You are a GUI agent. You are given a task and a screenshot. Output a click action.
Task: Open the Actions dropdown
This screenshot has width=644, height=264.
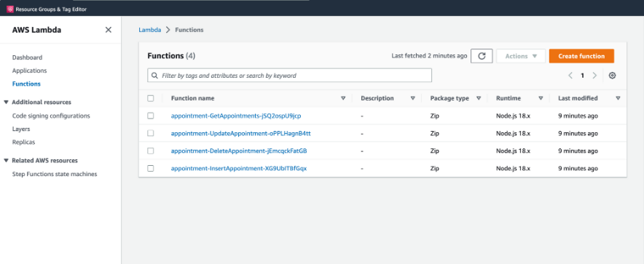521,56
